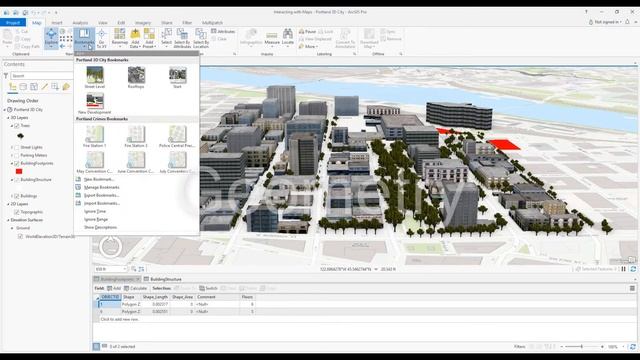Open the More labeling dropdown
640x360 pixels.
coord(308,47)
